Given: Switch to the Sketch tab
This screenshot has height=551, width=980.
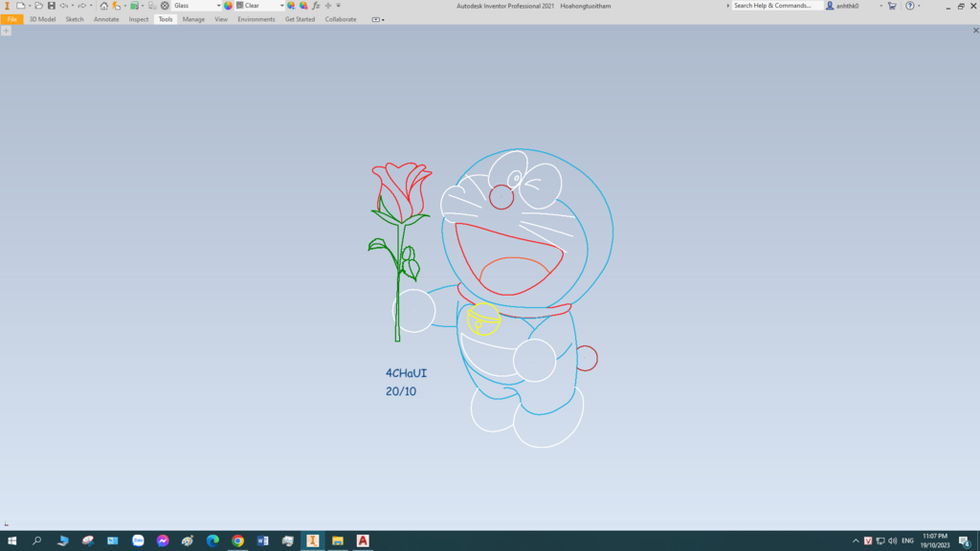Looking at the screenshot, I should 75,19.
